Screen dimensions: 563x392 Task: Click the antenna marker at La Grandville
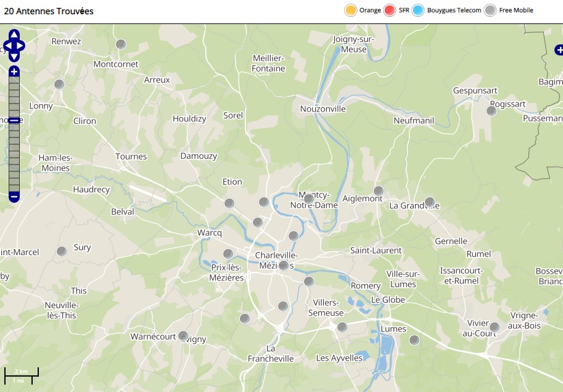[x=430, y=202]
